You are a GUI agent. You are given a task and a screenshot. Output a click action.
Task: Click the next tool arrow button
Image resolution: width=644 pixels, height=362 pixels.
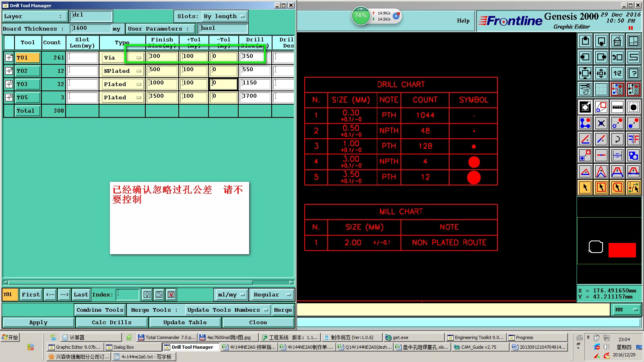pos(64,295)
